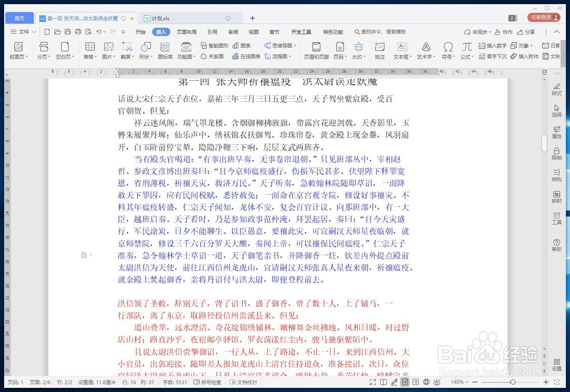This screenshot has height=392, width=570.
Task: Expand quick access toolbar customization arrow
Action: tap(123, 32)
